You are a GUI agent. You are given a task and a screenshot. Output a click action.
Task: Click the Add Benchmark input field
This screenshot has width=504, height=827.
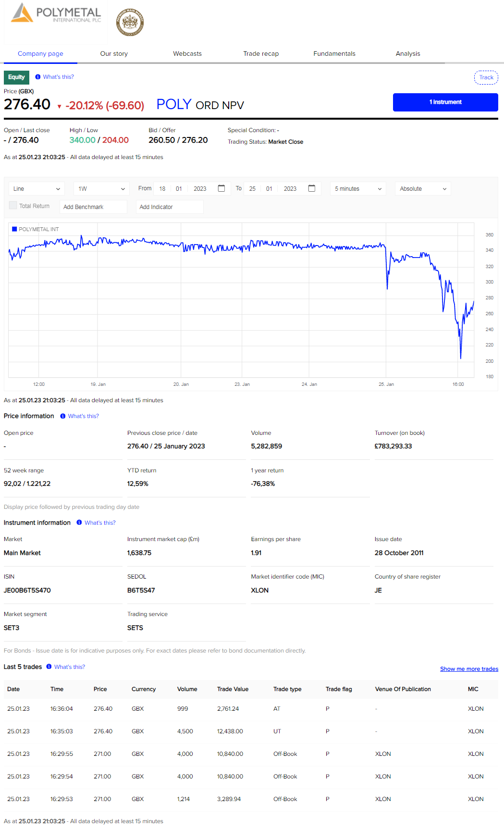click(93, 207)
